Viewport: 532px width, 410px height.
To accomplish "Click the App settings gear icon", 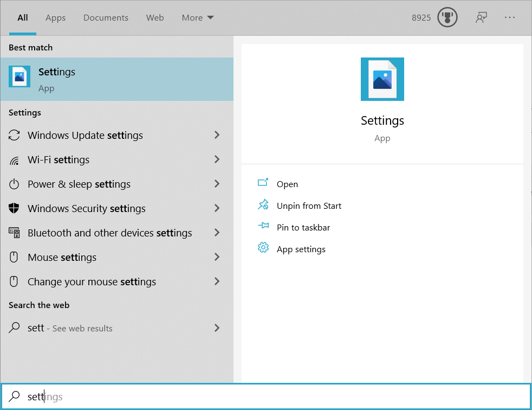I will (x=263, y=248).
